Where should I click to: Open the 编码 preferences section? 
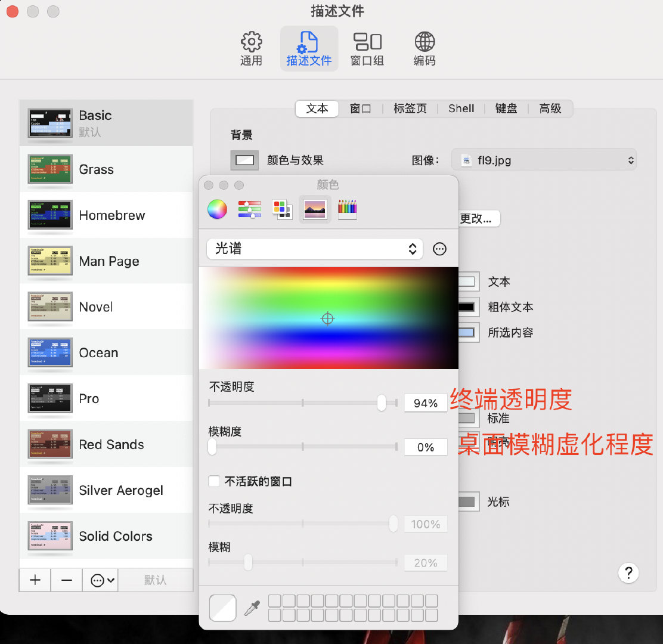coord(424,48)
